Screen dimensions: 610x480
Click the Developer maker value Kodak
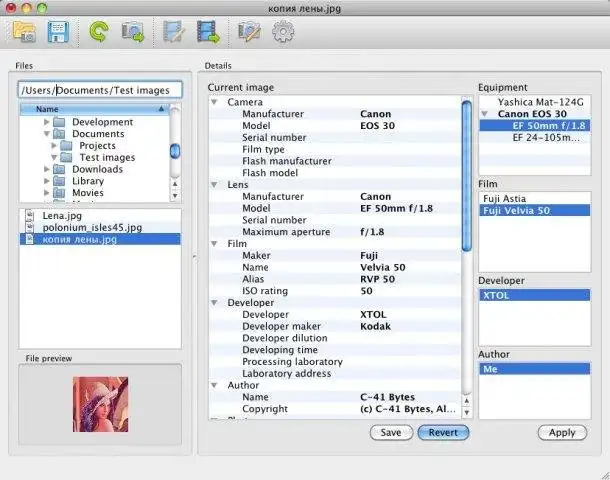(375, 326)
